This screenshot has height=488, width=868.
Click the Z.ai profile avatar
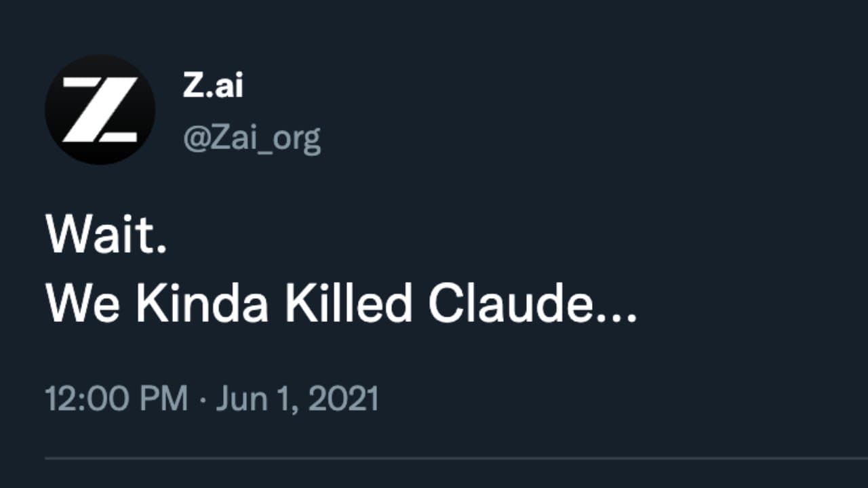coord(100,110)
